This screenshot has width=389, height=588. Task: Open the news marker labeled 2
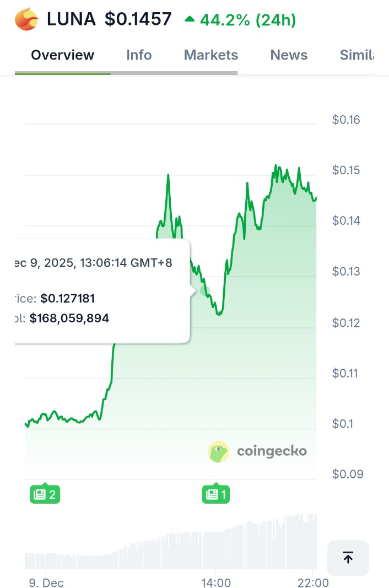[x=45, y=494]
